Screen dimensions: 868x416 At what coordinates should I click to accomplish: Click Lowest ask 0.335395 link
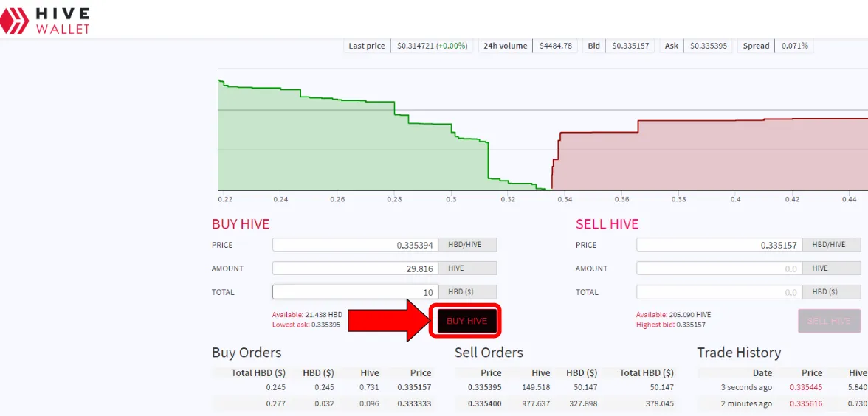[x=306, y=325]
